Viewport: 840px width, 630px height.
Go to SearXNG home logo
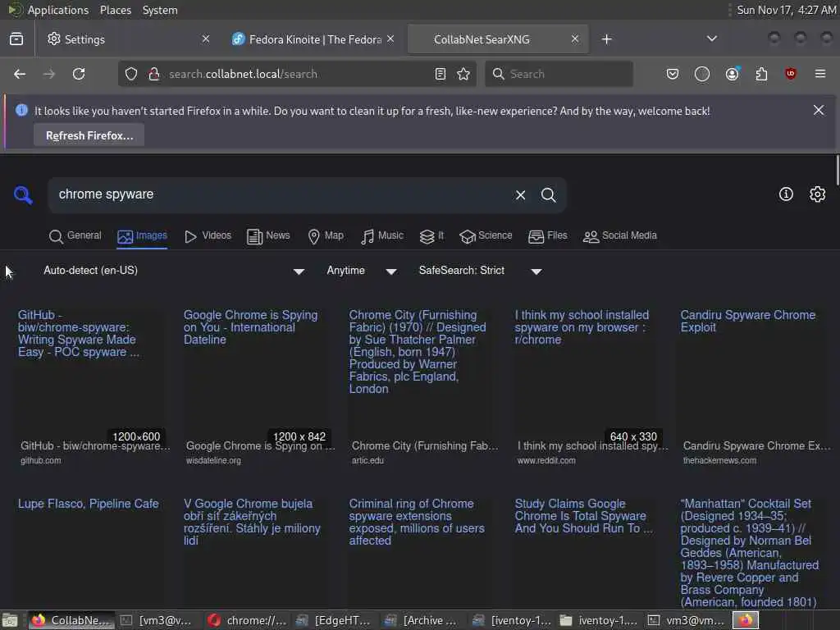[23, 195]
